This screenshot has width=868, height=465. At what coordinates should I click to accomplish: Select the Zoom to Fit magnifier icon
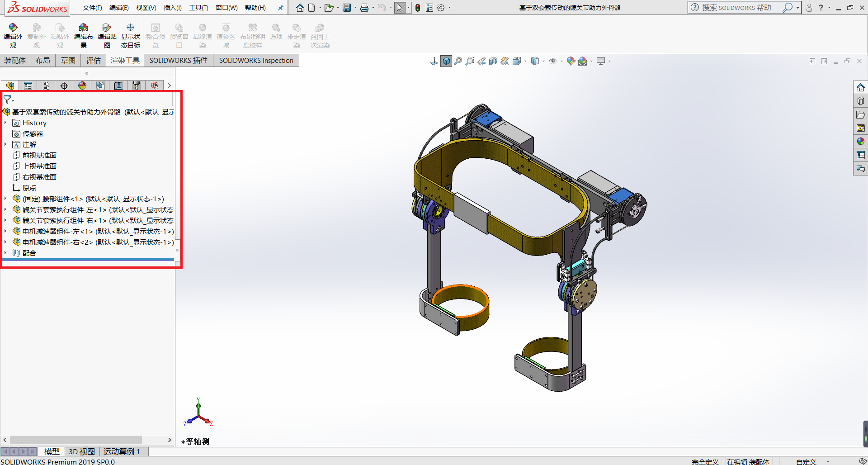click(458, 61)
